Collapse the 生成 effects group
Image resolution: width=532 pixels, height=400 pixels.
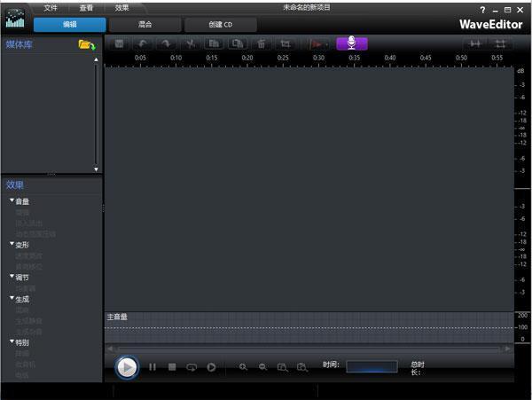click(12, 298)
